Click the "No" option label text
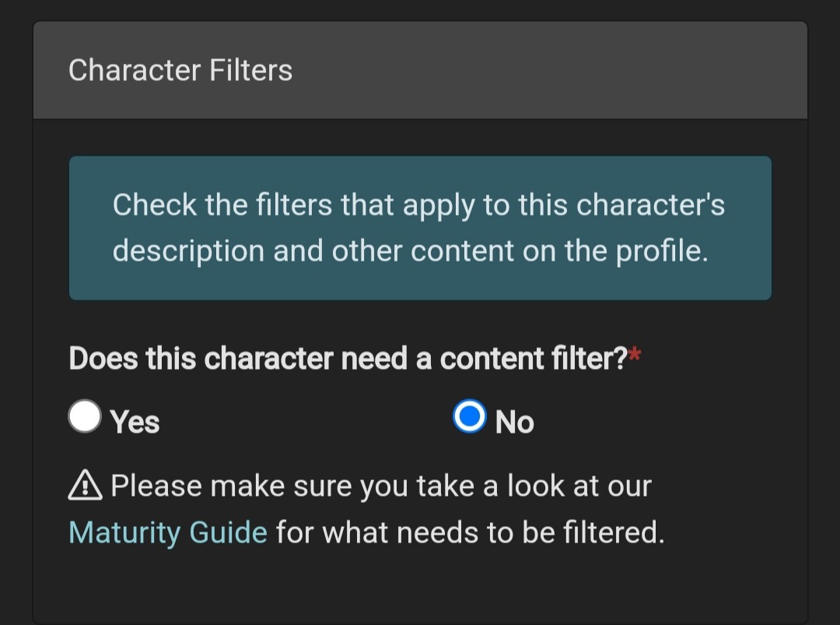 tap(514, 422)
